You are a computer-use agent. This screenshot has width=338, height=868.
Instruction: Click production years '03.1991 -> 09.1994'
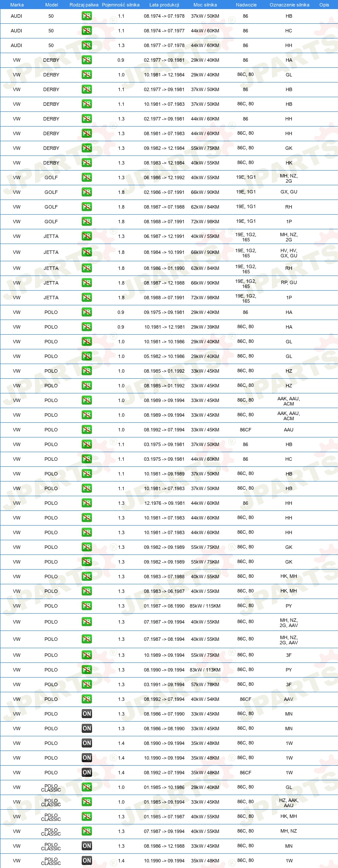click(x=164, y=684)
